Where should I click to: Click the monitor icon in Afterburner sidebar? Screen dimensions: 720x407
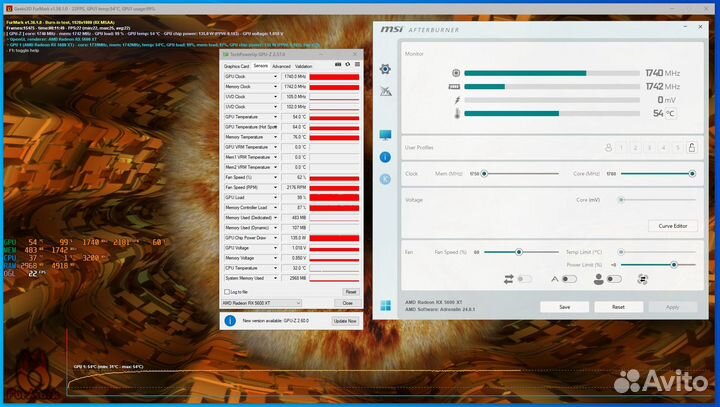pyautogui.click(x=386, y=135)
